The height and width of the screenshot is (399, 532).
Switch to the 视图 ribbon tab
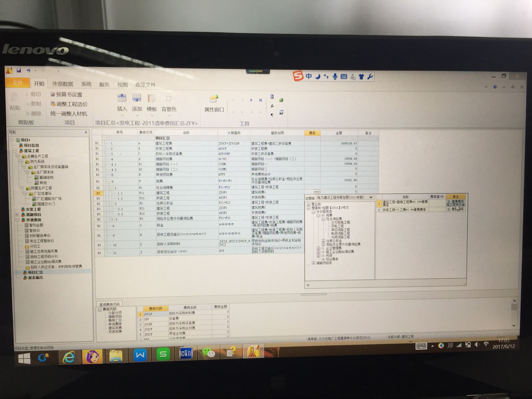122,85
